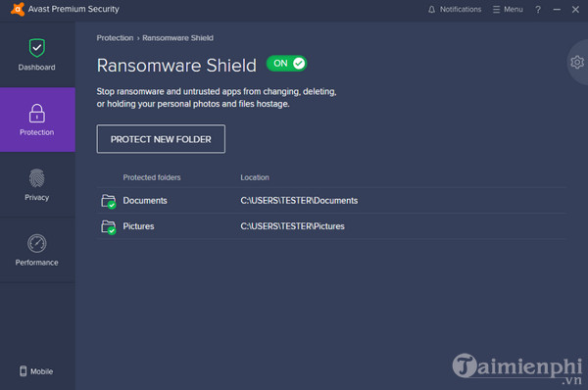The image size is (588, 390).
Task: Open Ransomware Shield settings gear
Action: click(577, 63)
